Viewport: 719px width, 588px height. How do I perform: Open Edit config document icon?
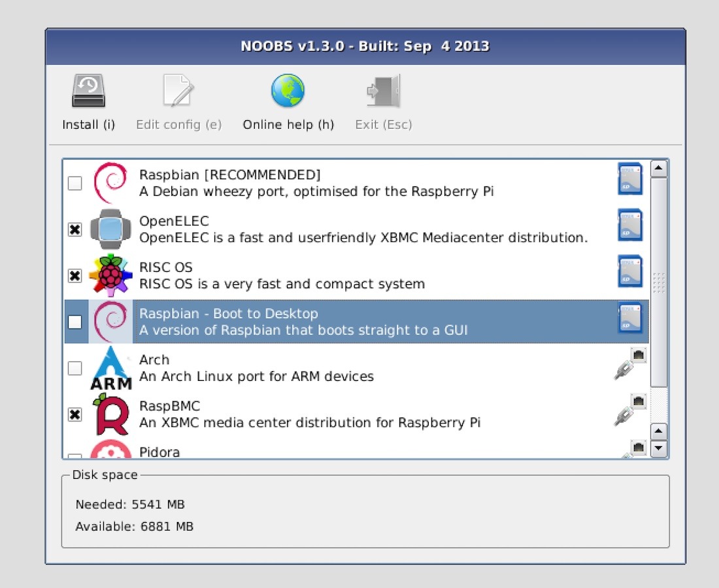[x=178, y=91]
